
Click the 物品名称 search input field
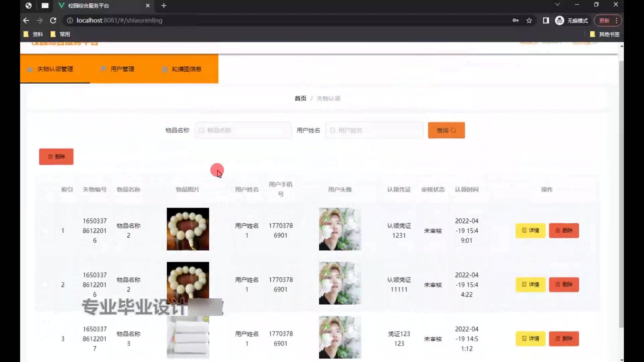[x=243, y=130]
